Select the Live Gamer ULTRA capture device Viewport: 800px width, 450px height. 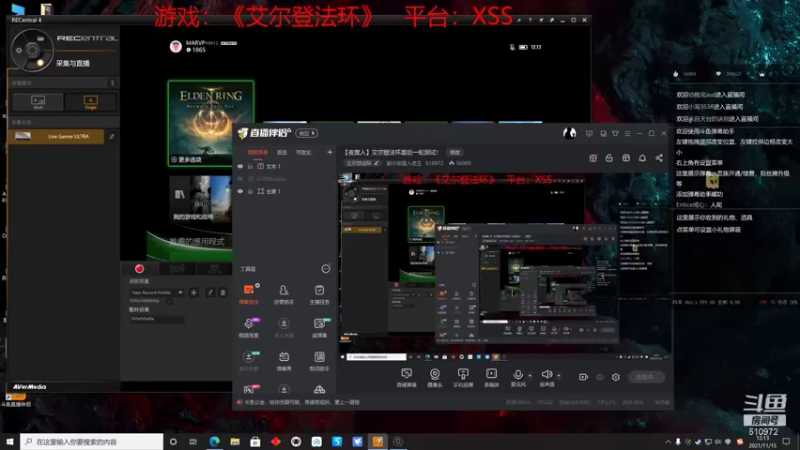click(57, 136)
